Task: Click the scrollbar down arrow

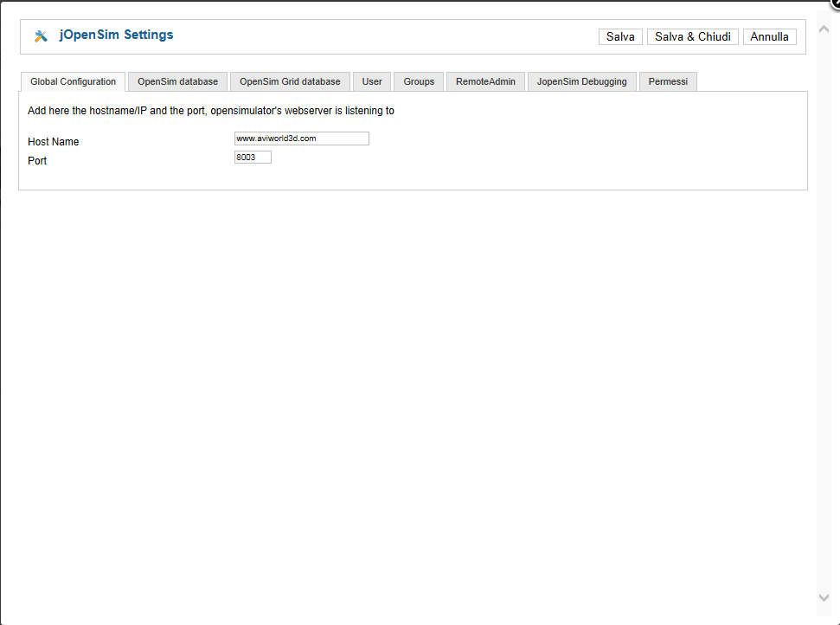Action: pyautogui.click(x=824, y=597)
